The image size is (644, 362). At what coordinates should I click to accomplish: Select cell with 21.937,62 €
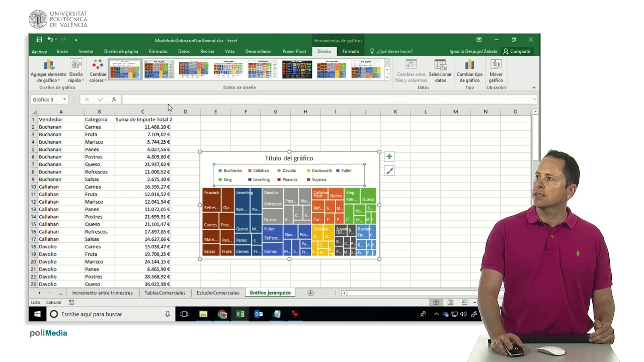coord(143,164)
